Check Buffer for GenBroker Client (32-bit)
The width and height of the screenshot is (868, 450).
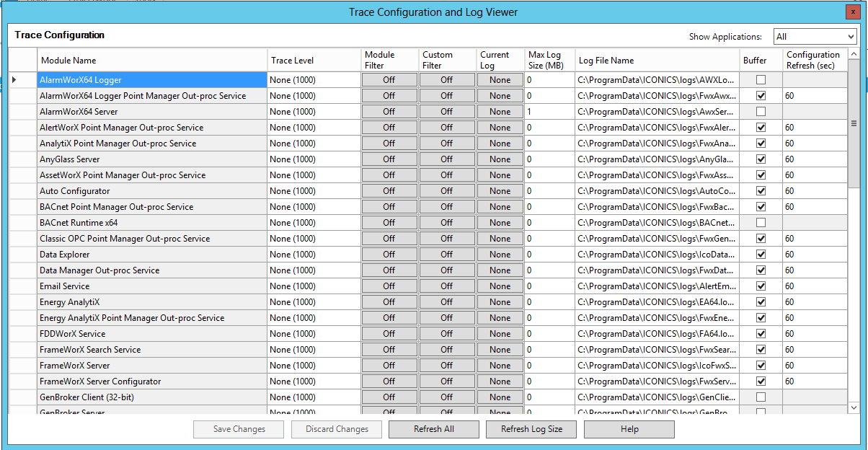(761, 397)
